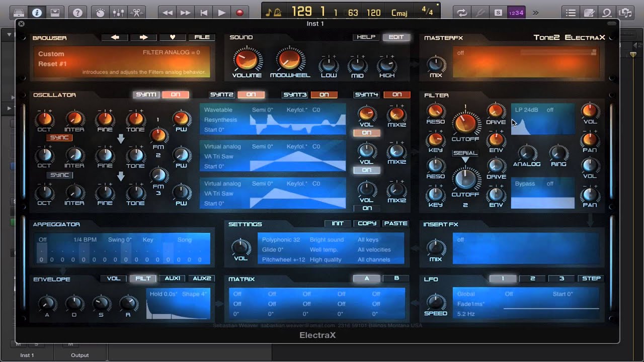
Task: Open the LP 24dB filter type menu
Action: tap(527, 110)
